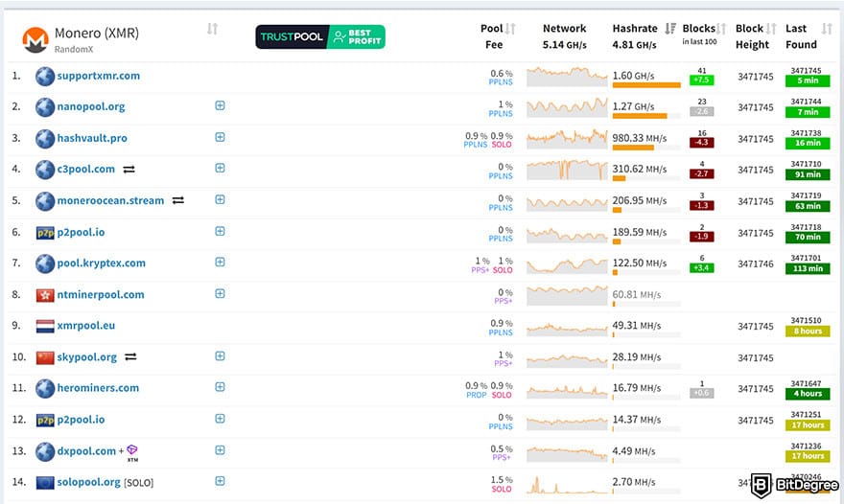This screenshot has width=844, height=504.
Task: Expand details for herominers.com
Action: pyautogui.click(x=220, y=387)
